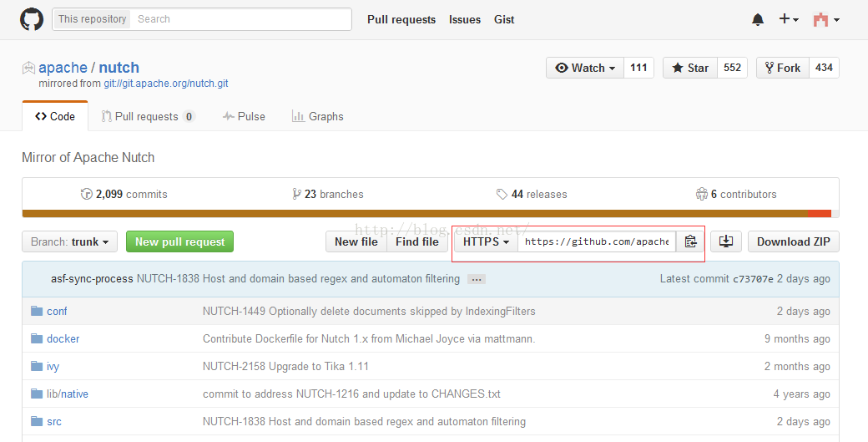
Task: Click the red segment of language bar
Action: coord(820,214)
